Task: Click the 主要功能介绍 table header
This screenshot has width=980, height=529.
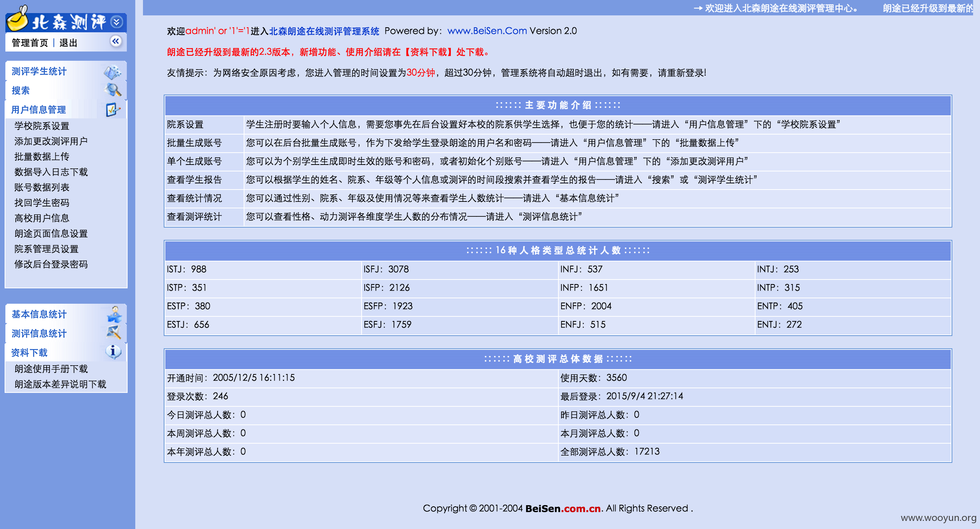Action: tap(558, 105)
